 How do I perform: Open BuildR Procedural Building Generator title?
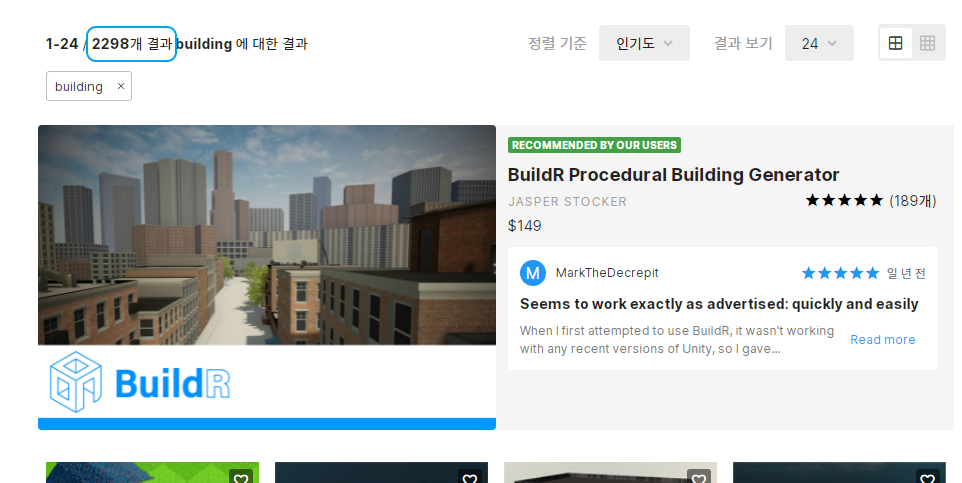click(673, 175)
